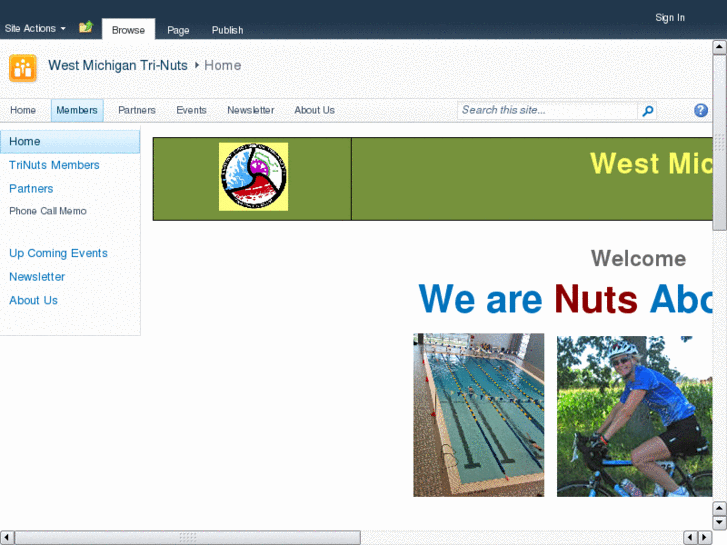Click the horizontal scrollbar thumb
727x545 pixels.
[188, 538]
